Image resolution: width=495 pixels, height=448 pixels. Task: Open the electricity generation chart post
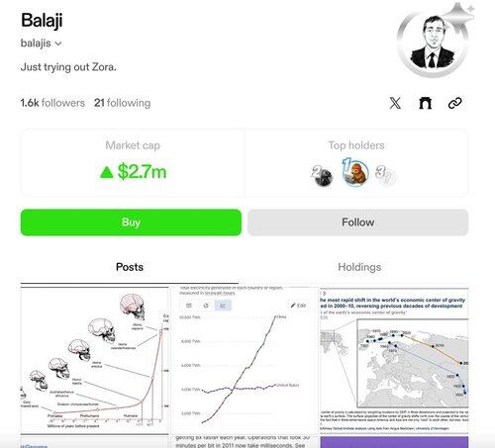pyautogui.click(x=244, y=361)
